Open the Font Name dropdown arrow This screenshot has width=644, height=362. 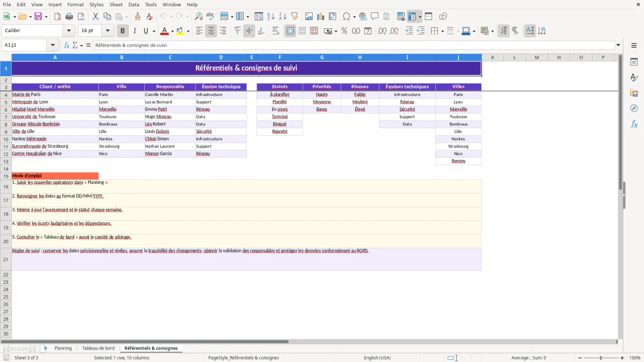(69, 31)
